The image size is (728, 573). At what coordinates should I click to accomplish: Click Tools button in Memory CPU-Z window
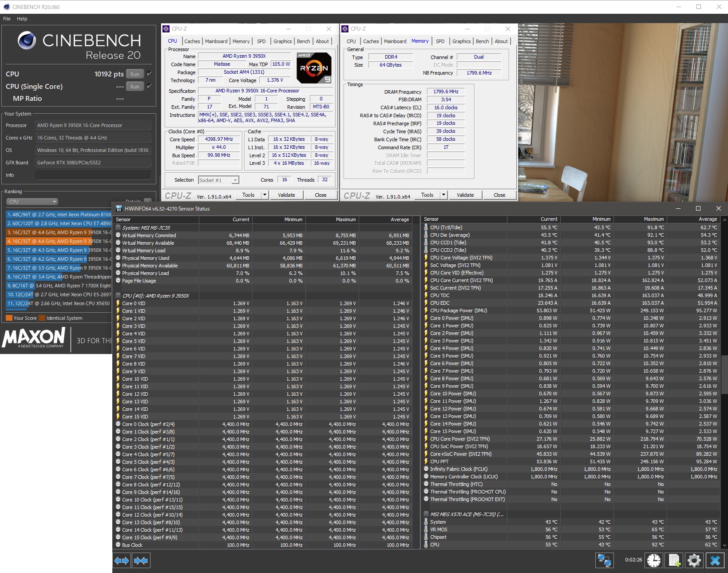tap(427, 195)
